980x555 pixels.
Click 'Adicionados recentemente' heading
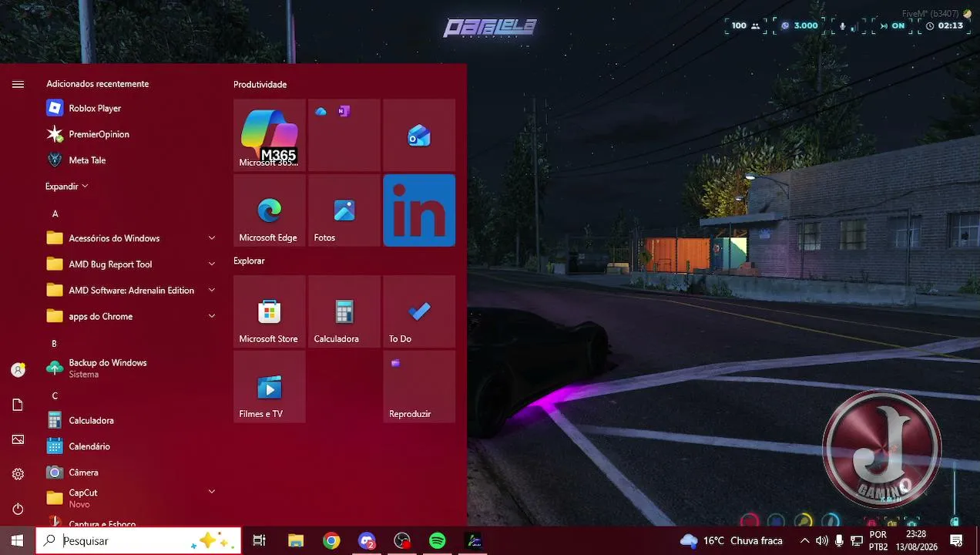click(x=98, y=84)
